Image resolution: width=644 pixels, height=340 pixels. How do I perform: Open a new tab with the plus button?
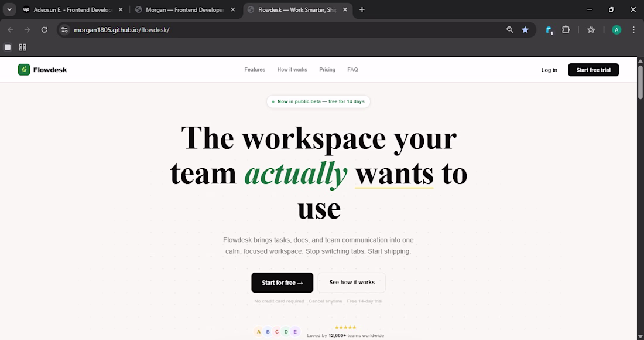click(362, 9)
